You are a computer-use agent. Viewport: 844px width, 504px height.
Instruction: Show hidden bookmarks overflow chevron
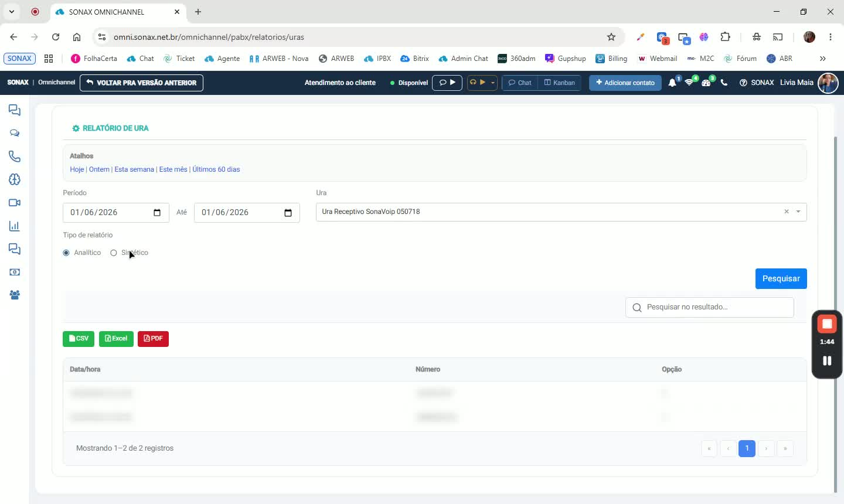click(823, 59)
